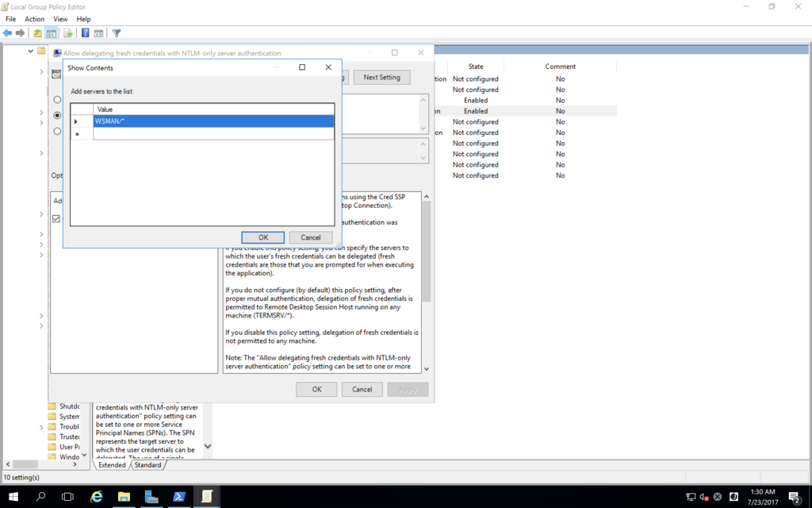Screen dimensions: 812x508
Task: Collapse the top expanded tree node
Action: [x=31, y=52]
